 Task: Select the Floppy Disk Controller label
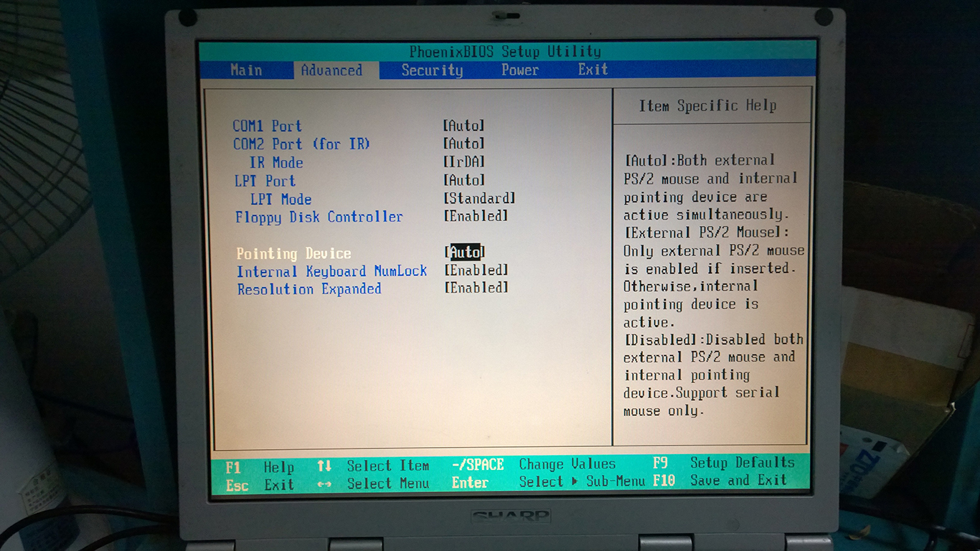pyautogui.click(x=319, y=217)
